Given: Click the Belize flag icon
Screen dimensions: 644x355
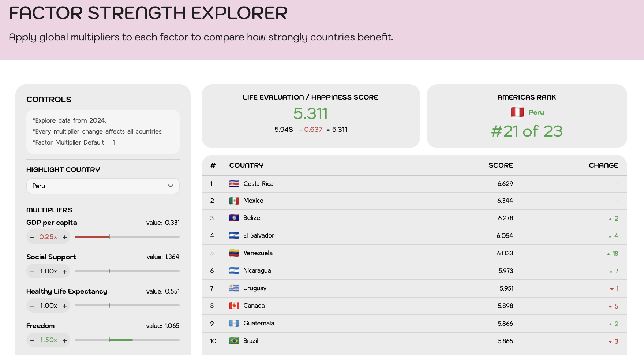Looking at the screenshot, I should coord(234,218).
